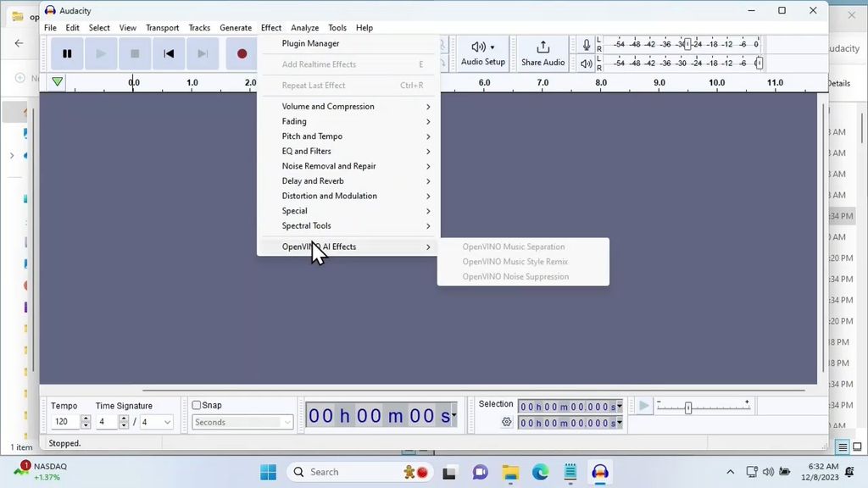
Task: Click the recording meter microphone icon
Action: point(585,43)
